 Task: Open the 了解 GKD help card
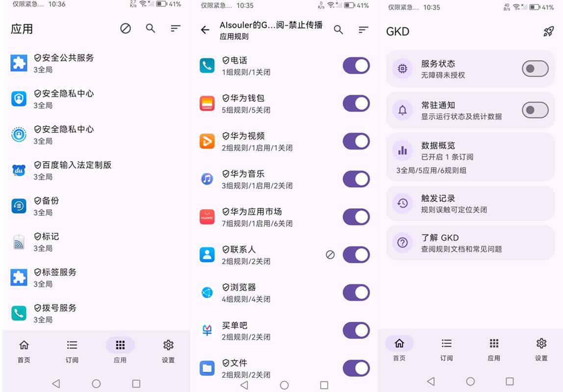(x=470, y=243)
